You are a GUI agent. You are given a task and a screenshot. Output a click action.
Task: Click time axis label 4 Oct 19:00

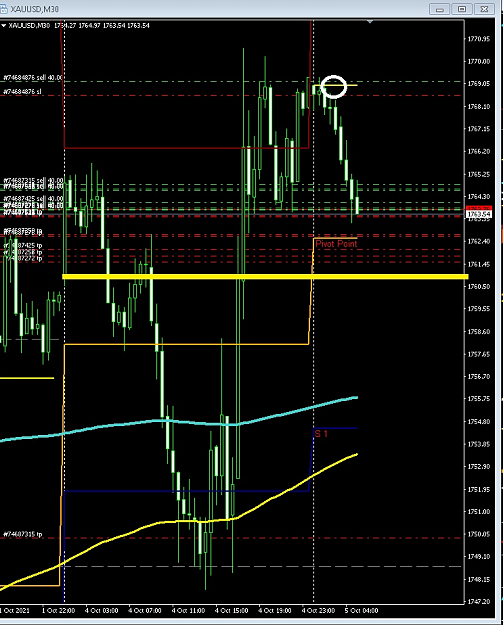275,610
